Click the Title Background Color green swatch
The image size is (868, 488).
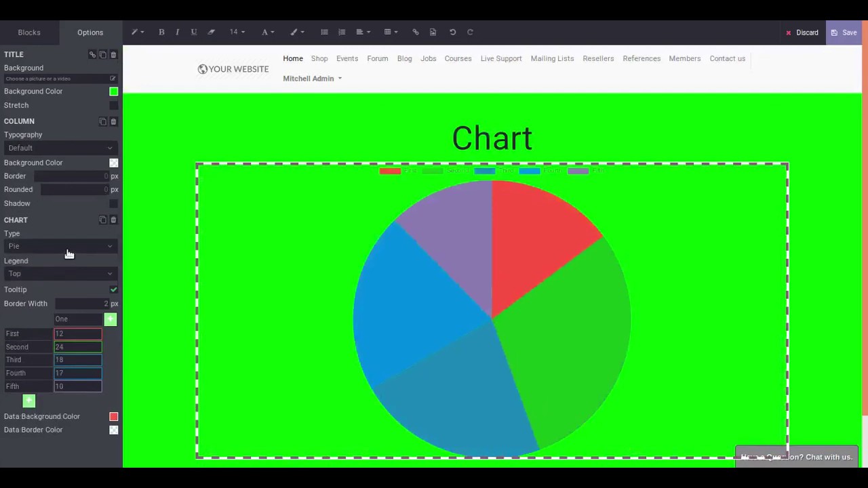pos(113,91)
